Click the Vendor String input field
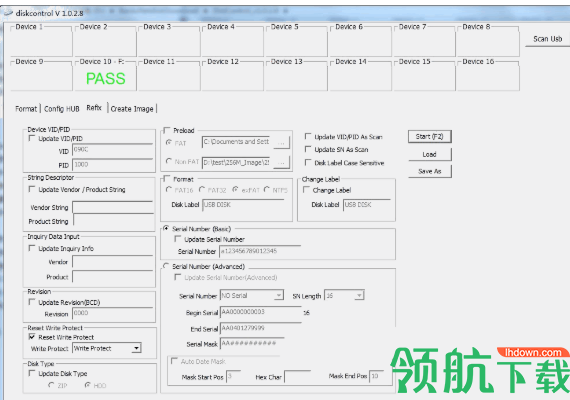This screenshot has width=570, height=400. tap(113, 207)
